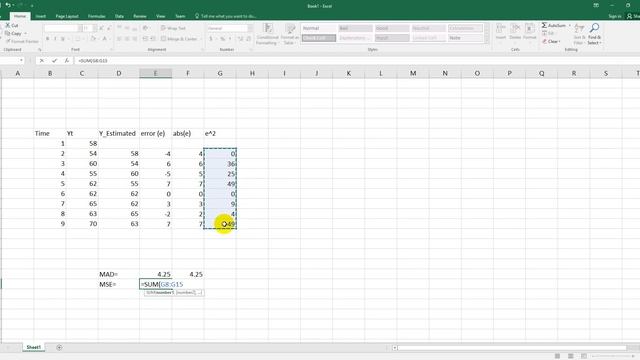The height and width of the screenshot is (360, 640).
Task: Open the Clear dropdown in Editing group
Action: (x=551, y=41)
